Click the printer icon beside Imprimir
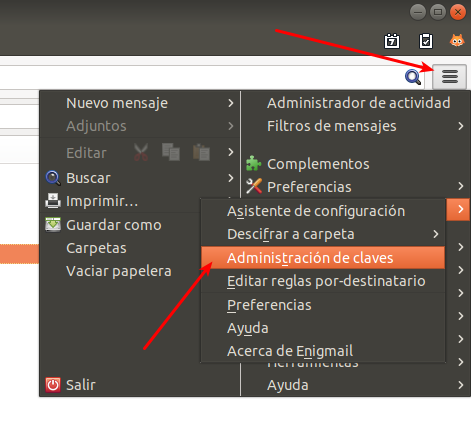Image resolution: width=471 pixels, height=441 pixels. click(53, 201)
